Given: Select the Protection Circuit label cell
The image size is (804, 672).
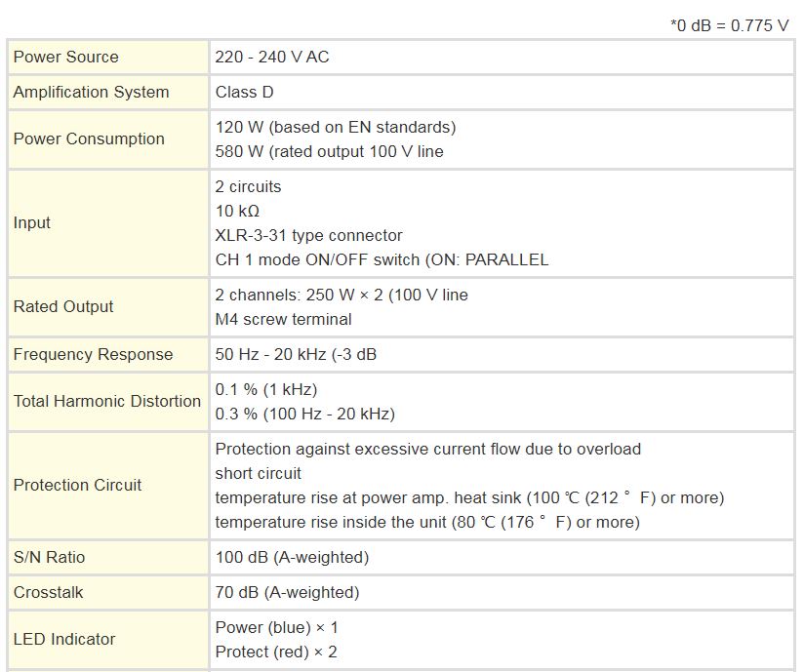Looking at the screenshot, I should click(x=77, y=485).
